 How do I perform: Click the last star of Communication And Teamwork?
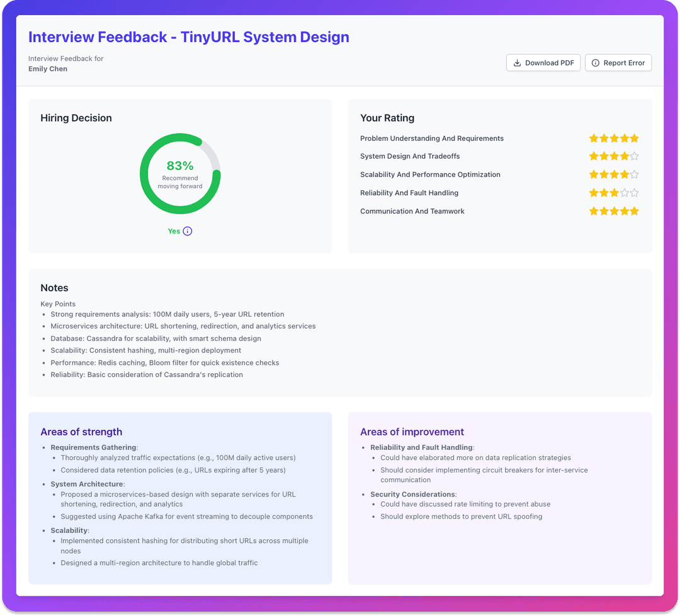click(x=635, y=211)
